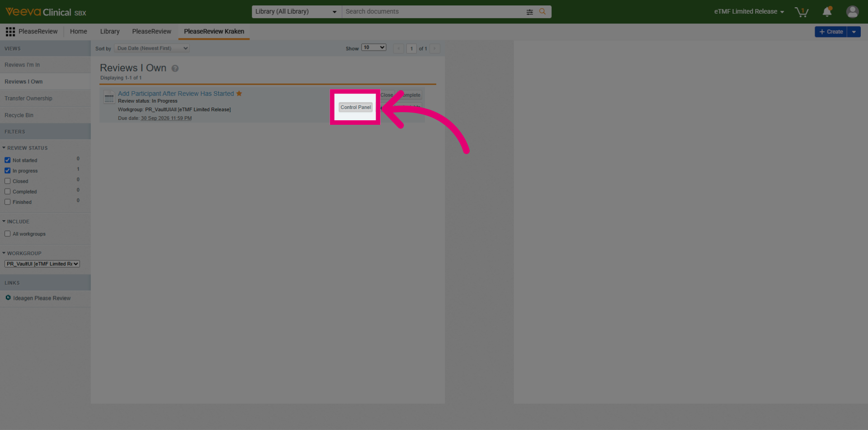The image size is (868, 430).
Task: Click 'Review status: In Progress' text
Action: (147, 101)
